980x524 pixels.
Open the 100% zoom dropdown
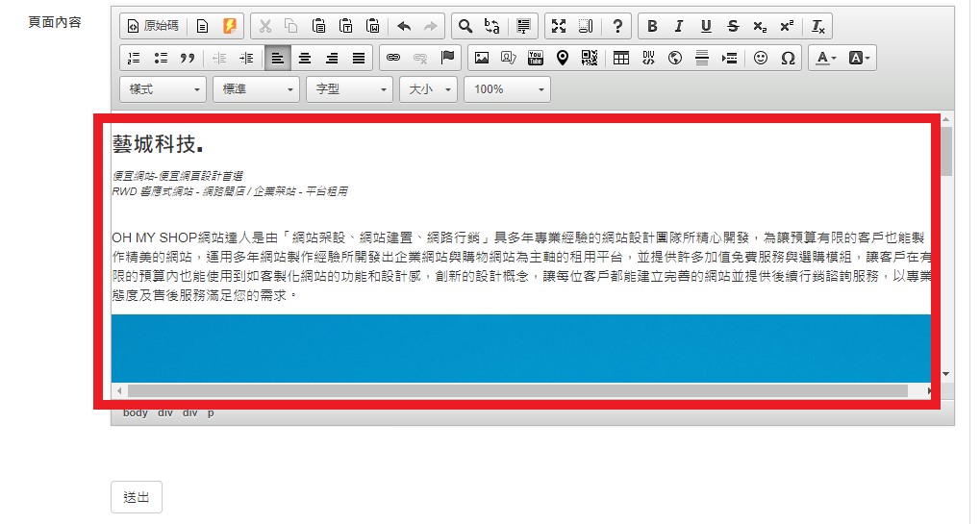(x=507, y=89)
